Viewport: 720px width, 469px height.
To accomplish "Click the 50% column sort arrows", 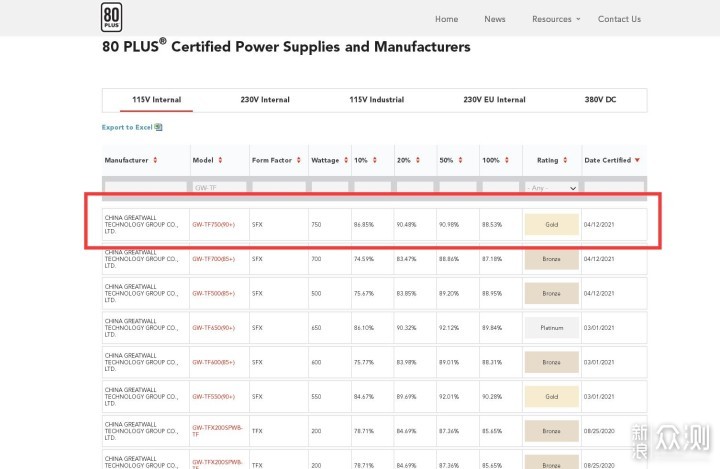I will [461, 160].
